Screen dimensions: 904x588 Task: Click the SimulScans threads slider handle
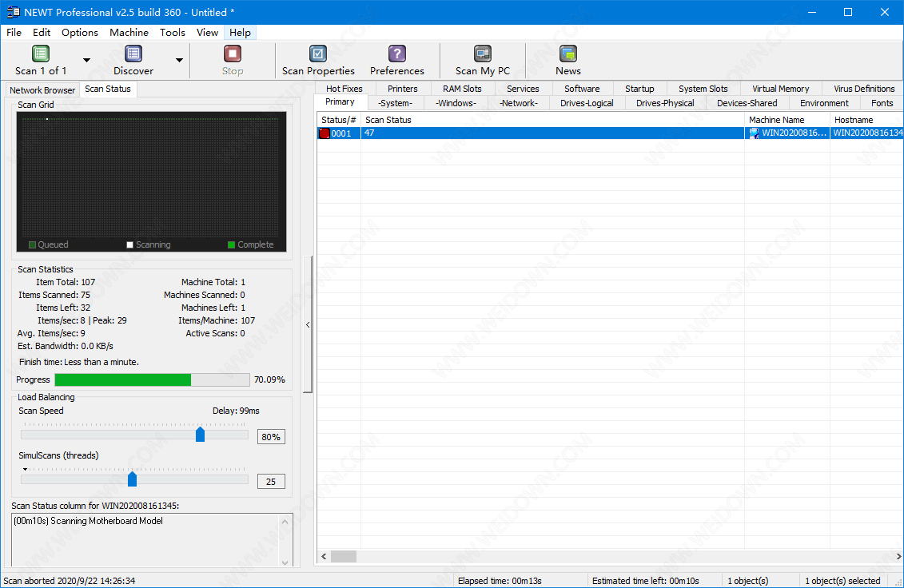(x=132, y=479)
